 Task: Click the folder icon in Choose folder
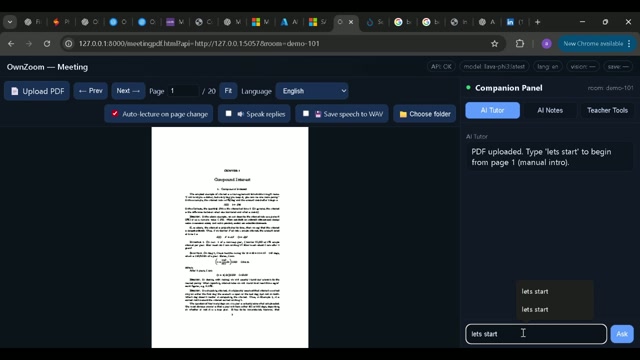(x=403, y=114)
